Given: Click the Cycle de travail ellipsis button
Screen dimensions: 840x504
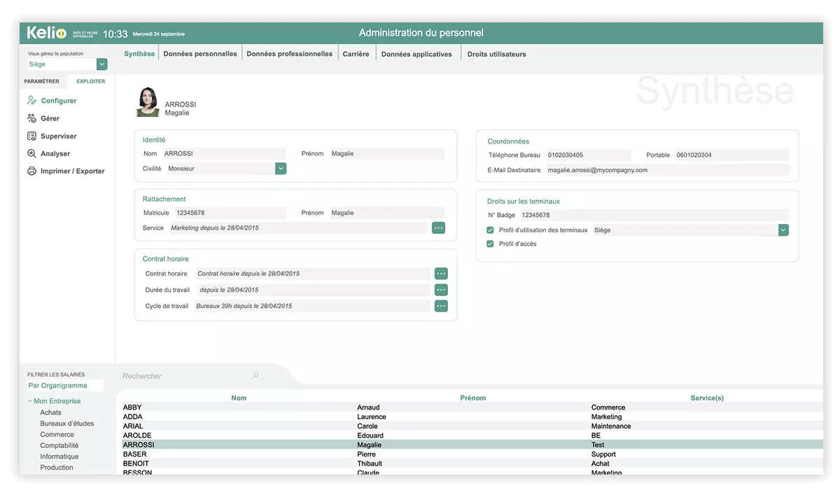Looking at the screenshot, I should tap(440, 306).
